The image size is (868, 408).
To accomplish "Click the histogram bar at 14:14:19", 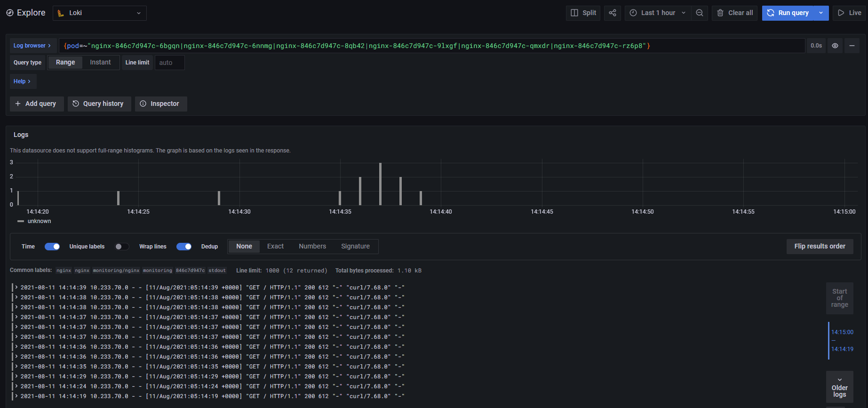I will [x=18, y=198].
